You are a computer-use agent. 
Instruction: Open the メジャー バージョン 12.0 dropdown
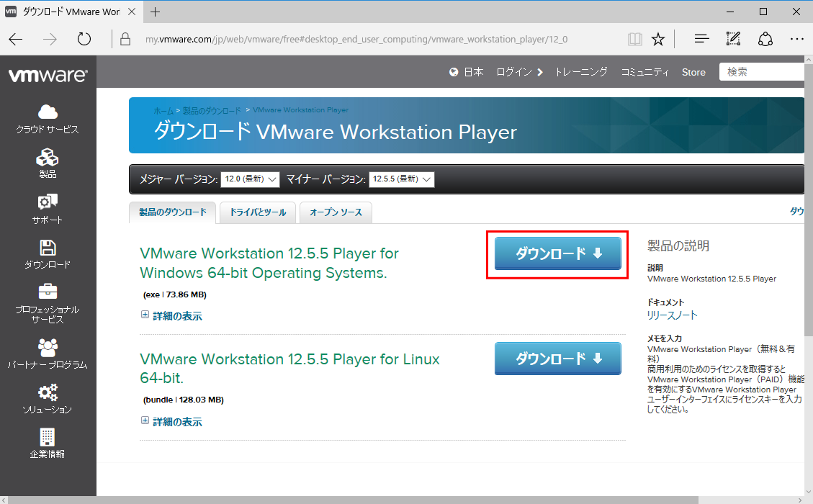pyautogui.click(x=250, y=179)
